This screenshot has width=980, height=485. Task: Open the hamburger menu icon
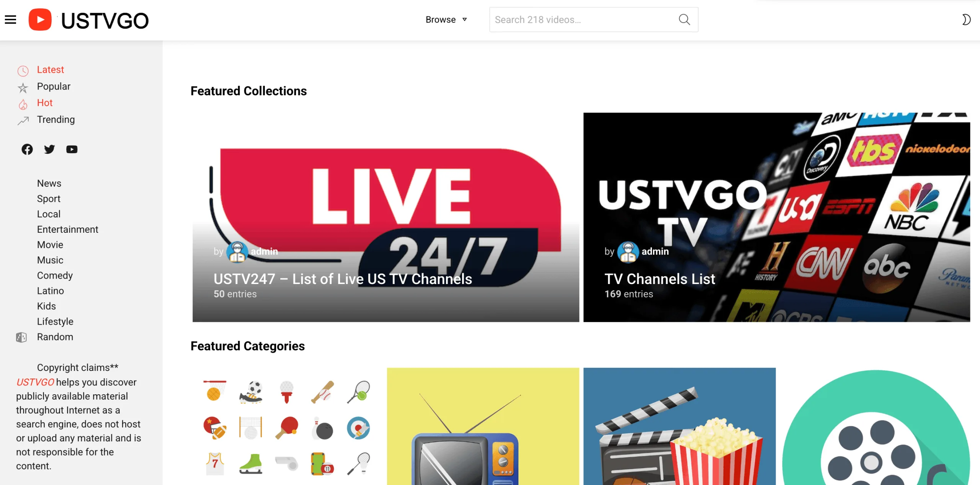click(10, 20)
